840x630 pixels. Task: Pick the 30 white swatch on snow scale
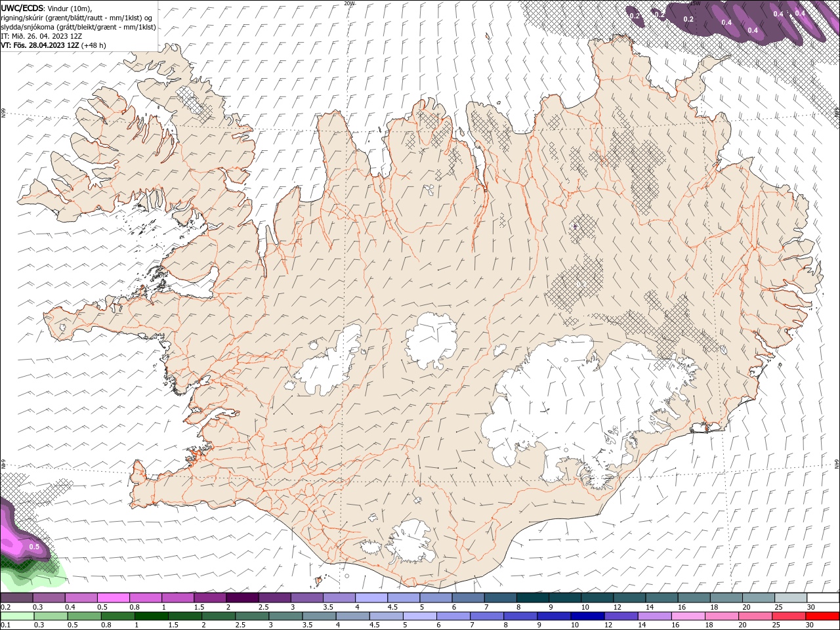(x=824, y=598)
